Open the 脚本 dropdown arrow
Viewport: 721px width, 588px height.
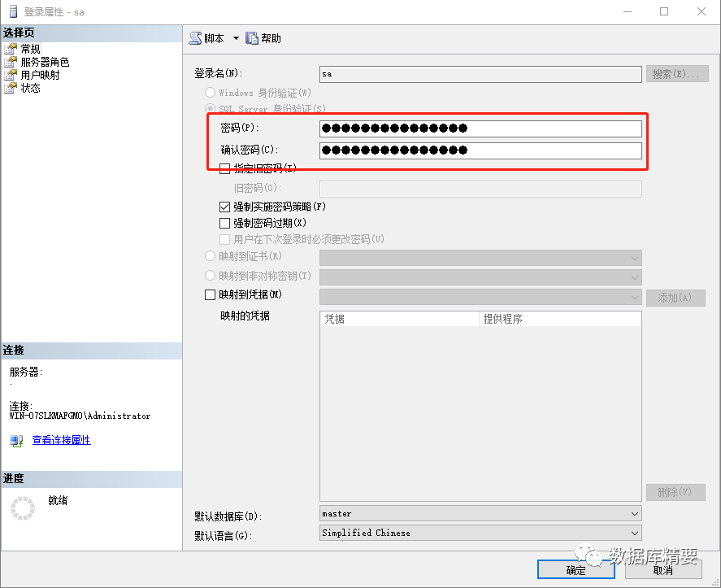pos(236,38)
